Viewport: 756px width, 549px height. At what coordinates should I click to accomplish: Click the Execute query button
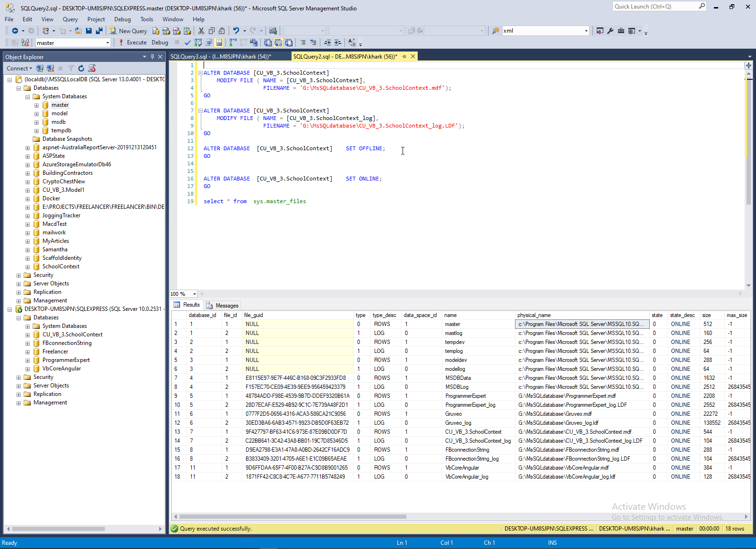(x=133, y=43)
